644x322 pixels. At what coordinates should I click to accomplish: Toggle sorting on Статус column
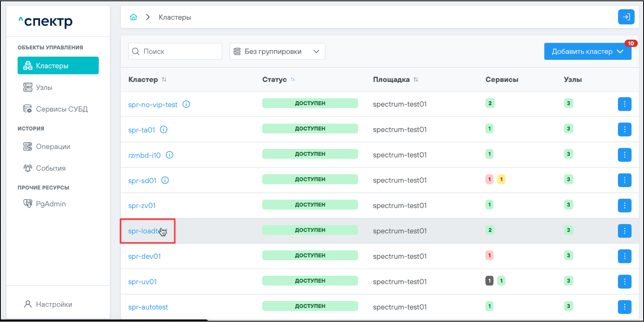[293, 79]
